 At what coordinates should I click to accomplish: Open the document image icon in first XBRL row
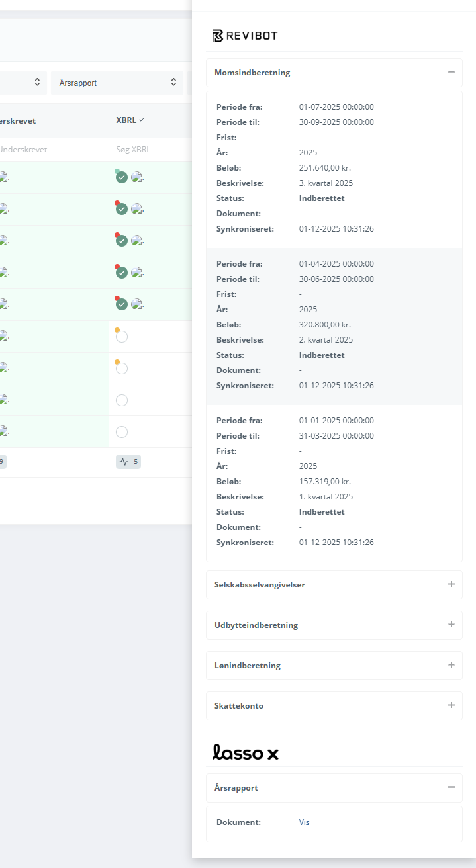(137, 177)
